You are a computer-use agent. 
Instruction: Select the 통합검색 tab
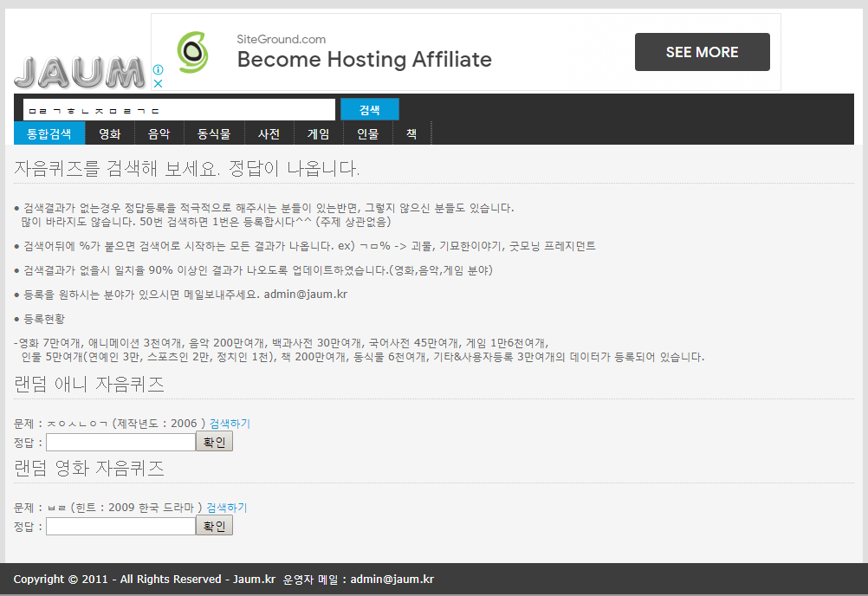49,133
